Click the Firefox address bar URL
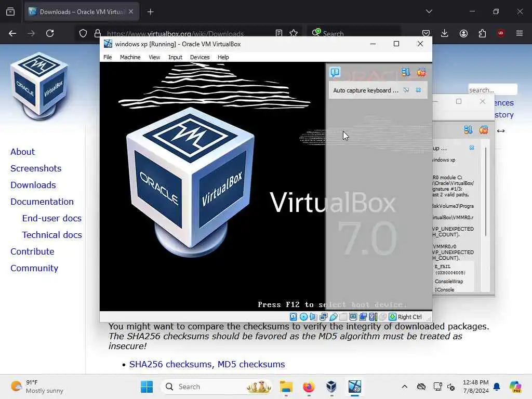This screenshot has height=399, width=532. pyautogui.click(x=175, y=34)
